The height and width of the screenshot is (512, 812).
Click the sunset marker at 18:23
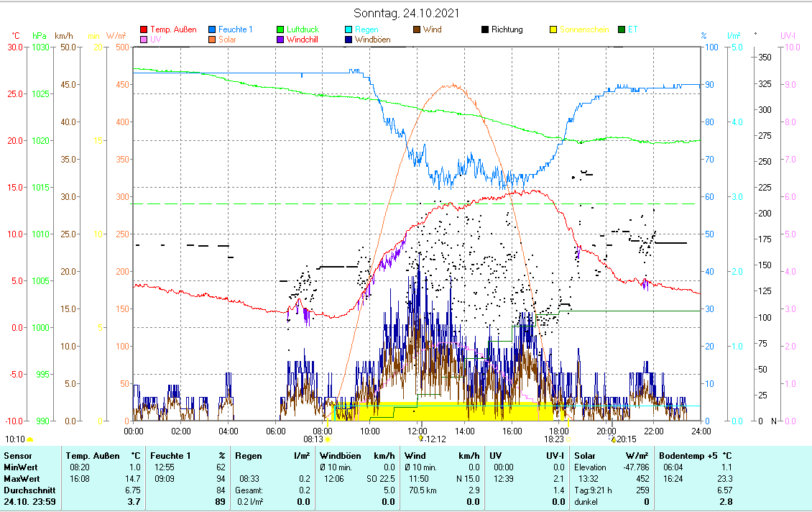(x=568, y=438)
